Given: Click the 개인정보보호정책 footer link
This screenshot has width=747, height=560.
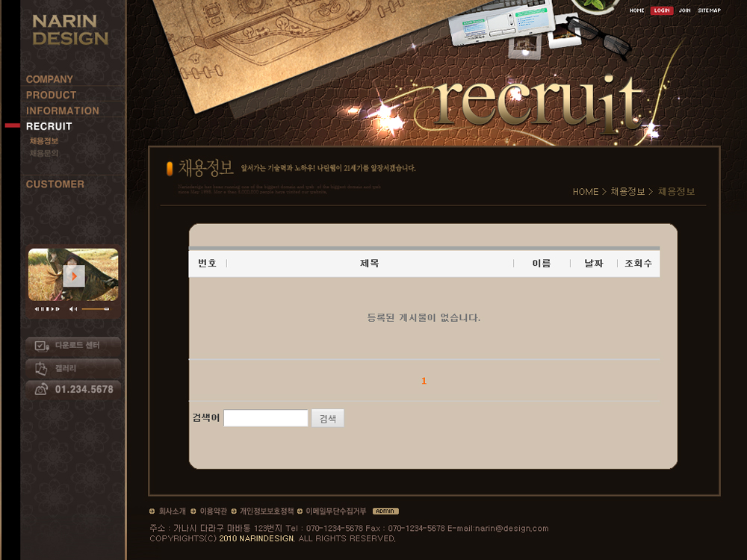Looking at the screenshot, I should [267, 511].
